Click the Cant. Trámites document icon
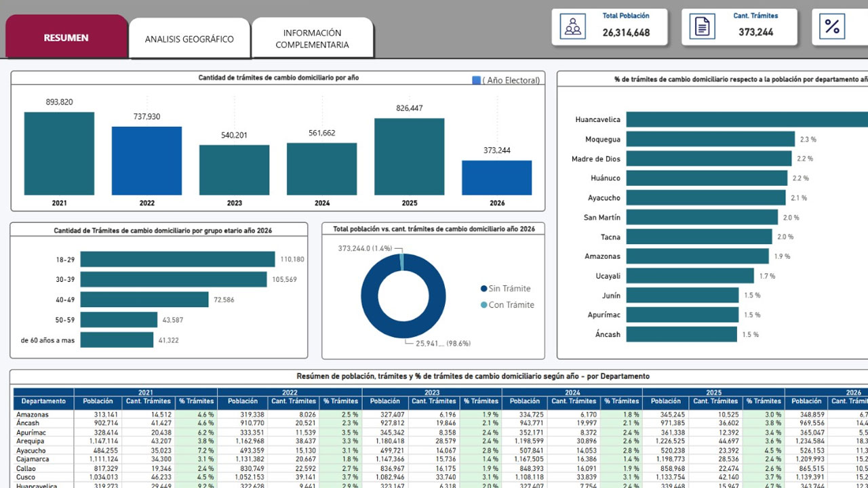The image size is (868, 488). [x=703, y=27]
